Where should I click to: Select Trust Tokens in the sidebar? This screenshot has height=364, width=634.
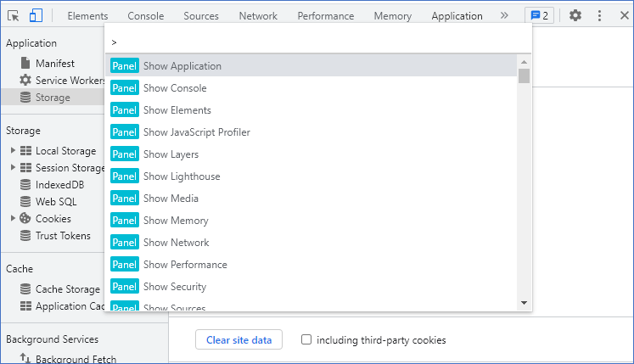tap(62, 236)
